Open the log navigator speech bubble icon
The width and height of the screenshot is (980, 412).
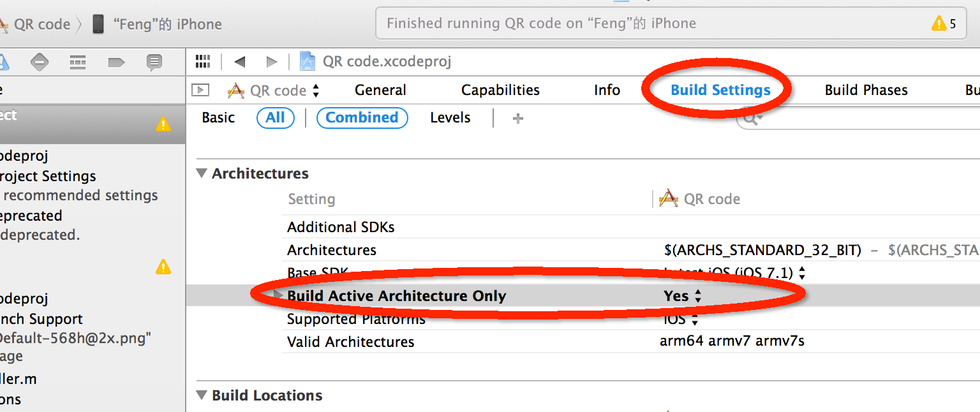point(154,62)
